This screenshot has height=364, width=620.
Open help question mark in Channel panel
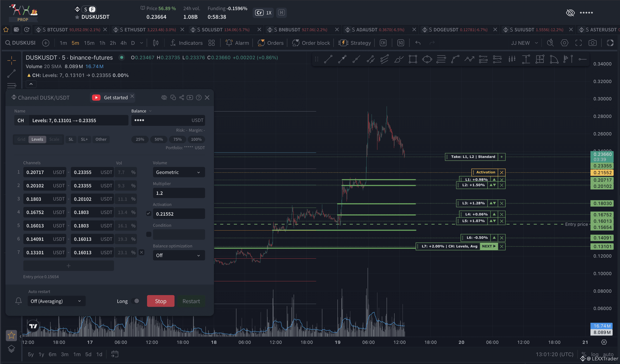pos(198,98)
